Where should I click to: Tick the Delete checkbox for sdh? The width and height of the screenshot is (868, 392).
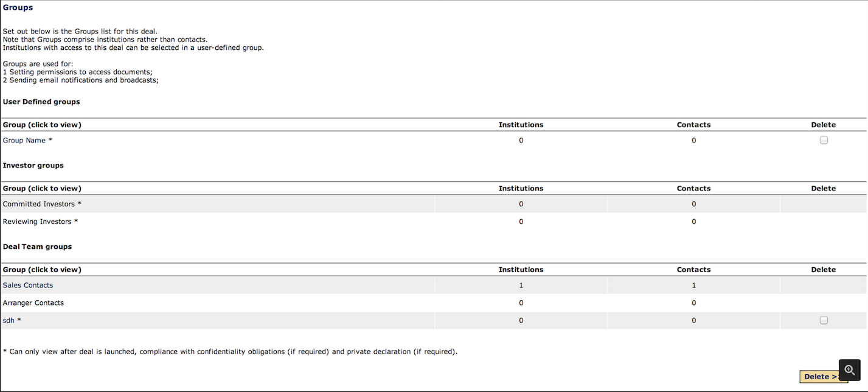pyautogui.click(x=824, y=320)
